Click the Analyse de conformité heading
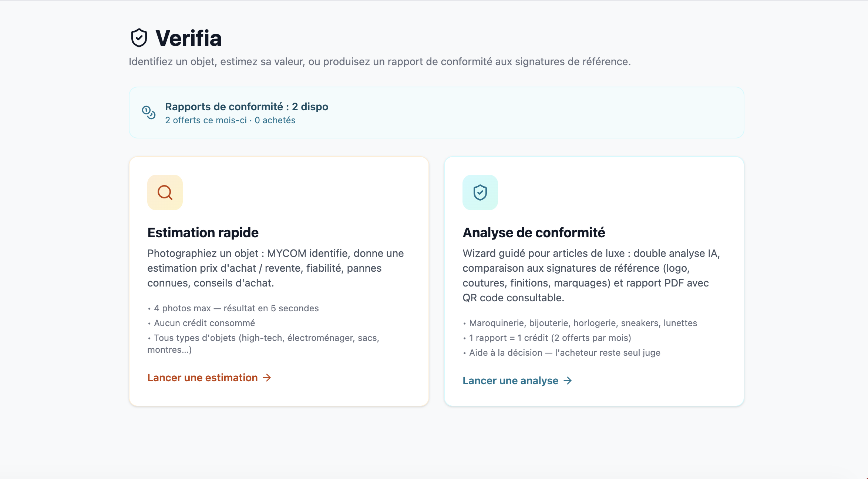 [534, 232]
